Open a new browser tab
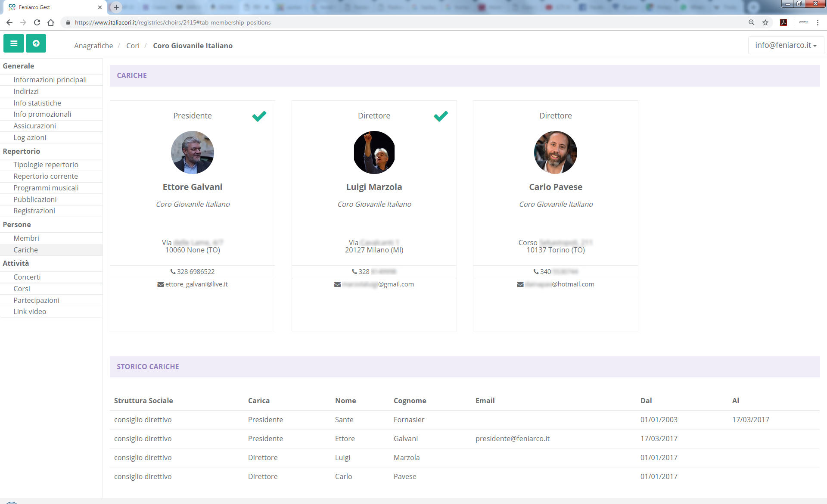Screen dimensions: 827x504 point(116,7)
